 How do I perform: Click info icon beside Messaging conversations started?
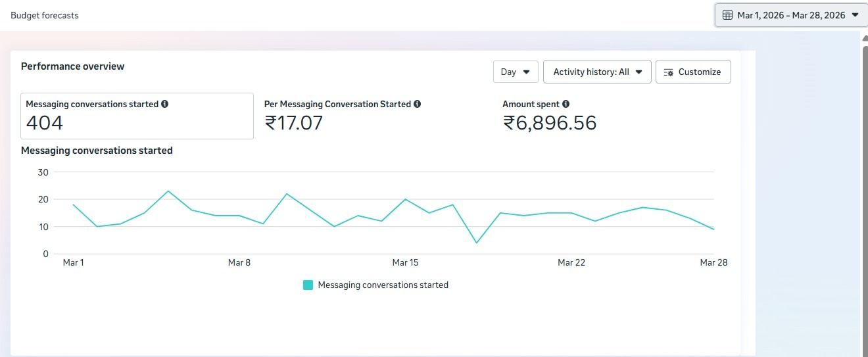click(165, 104)
